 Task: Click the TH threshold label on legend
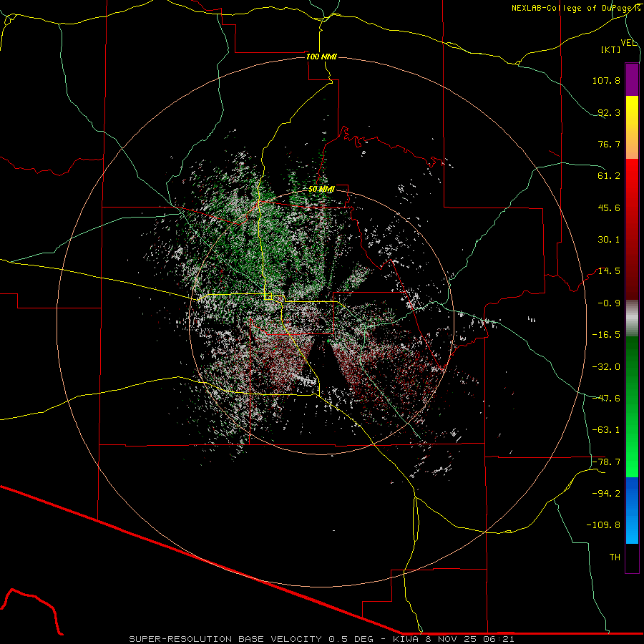click(615, 557)
